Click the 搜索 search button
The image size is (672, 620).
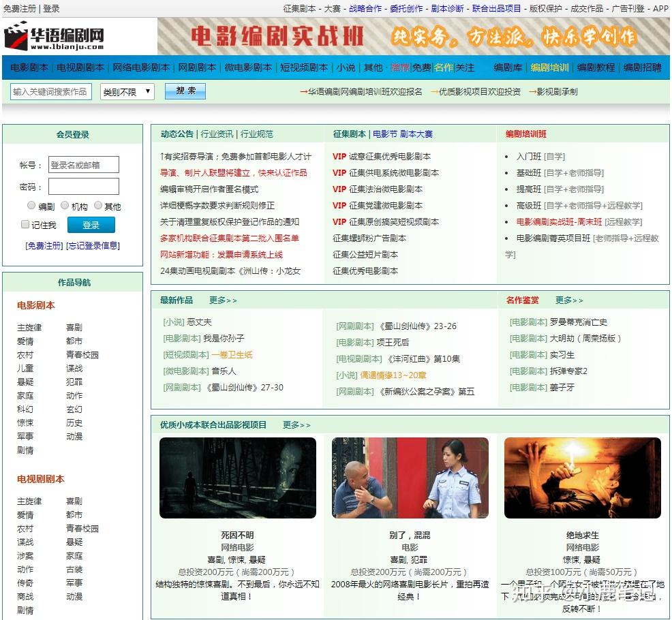[x=184, y=91]
